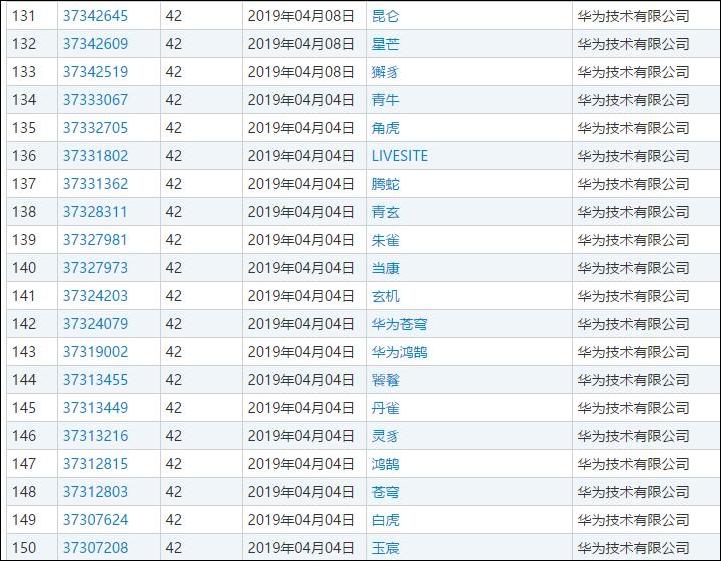Click the trademark name 青牛
This screenshot has height=561, width=721.
pos(385,100)
